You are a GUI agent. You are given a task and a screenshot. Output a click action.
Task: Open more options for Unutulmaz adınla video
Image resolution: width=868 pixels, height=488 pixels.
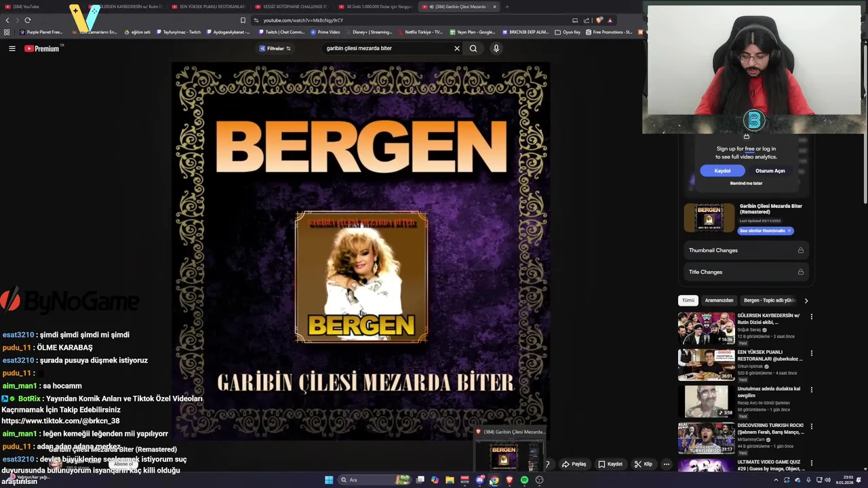[x=811, y=390]
